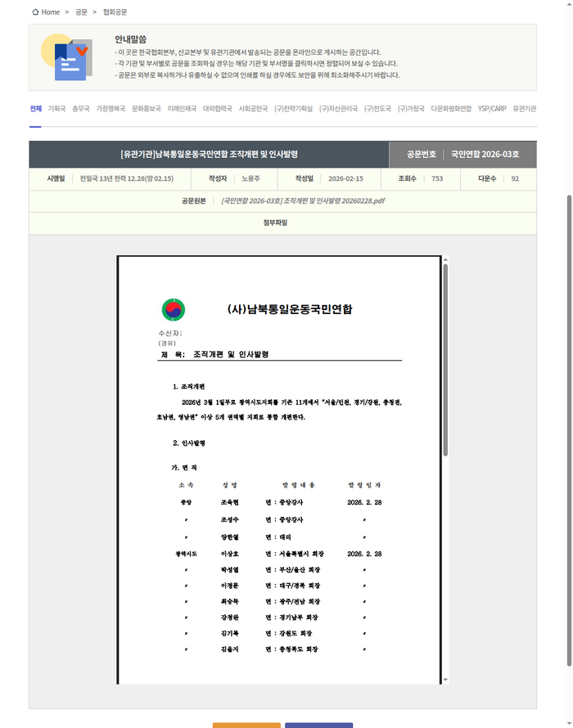Click the browser page vertical scrollbar thumb

pyautogui.click(x=569, y=431)
